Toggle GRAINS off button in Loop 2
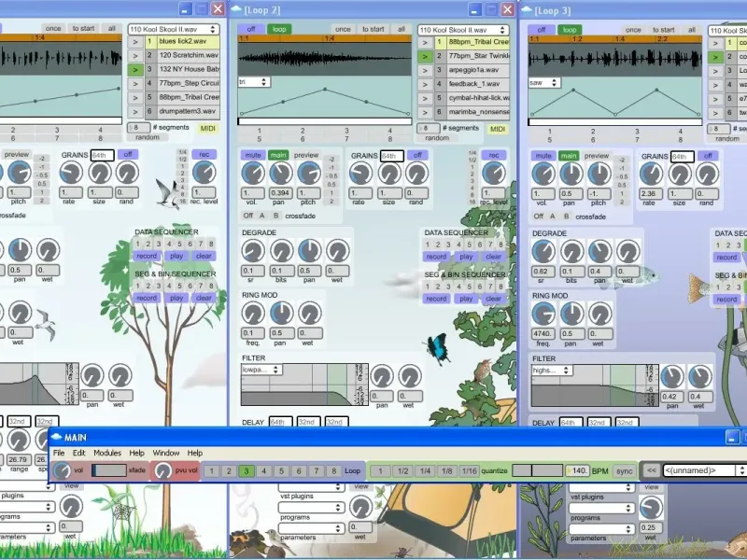The image size is (747, 560). [x=417, y=155]
